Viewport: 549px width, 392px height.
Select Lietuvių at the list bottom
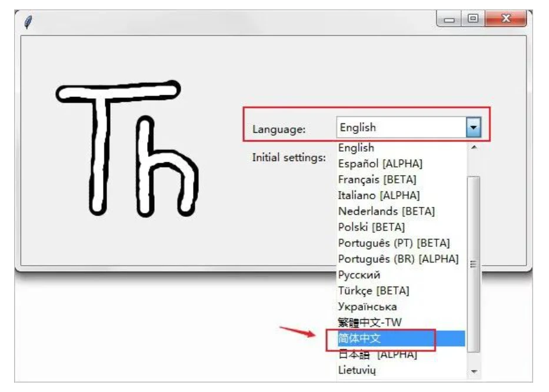coord(357,370)
